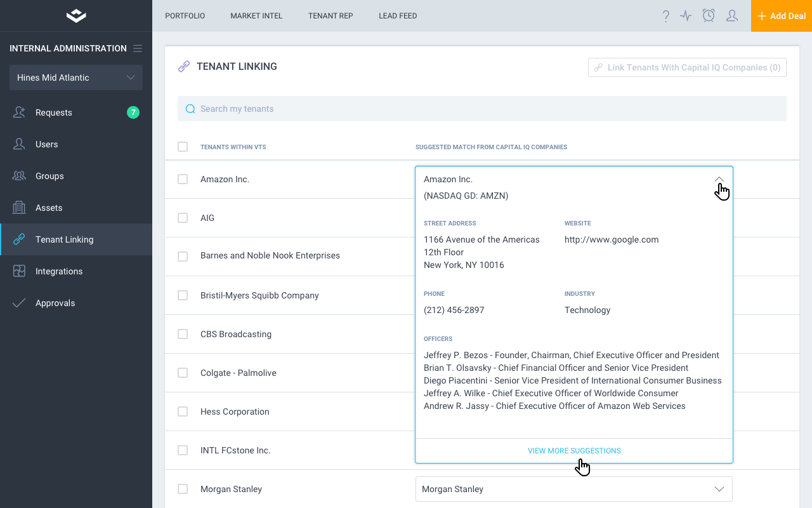The image size is (812, 508).
Task: Switch to the Market Intel tab
Action: click(x=256, y=16)
